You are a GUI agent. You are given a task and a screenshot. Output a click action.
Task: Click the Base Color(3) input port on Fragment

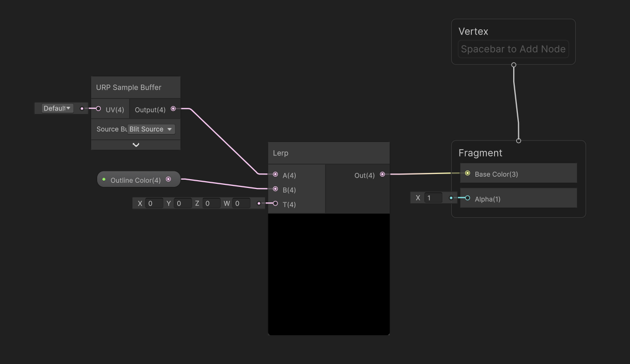click(x=468, y=173)
